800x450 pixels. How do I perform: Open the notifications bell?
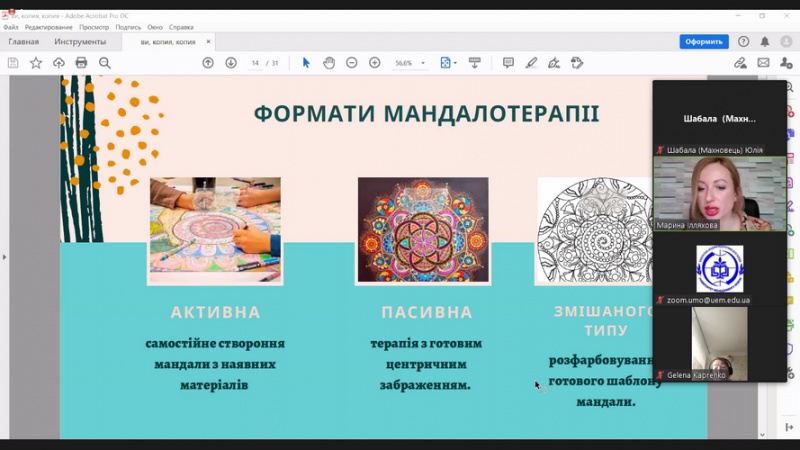[765, 42]
